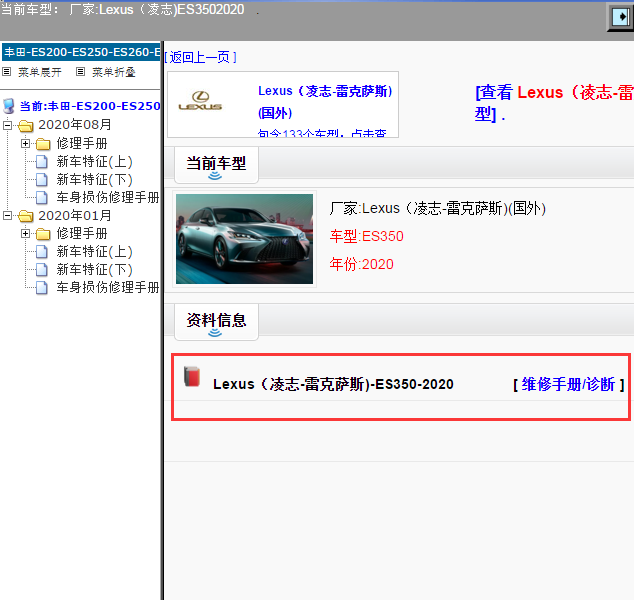
Task: Expand 修理手册 under 2020年08月
Action: (25, 144)
